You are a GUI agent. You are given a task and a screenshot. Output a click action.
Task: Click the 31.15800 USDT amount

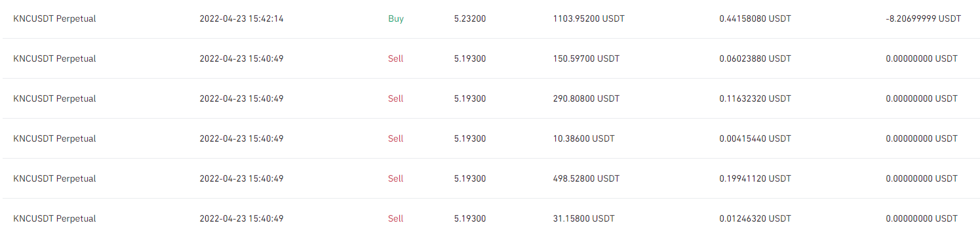584,218
